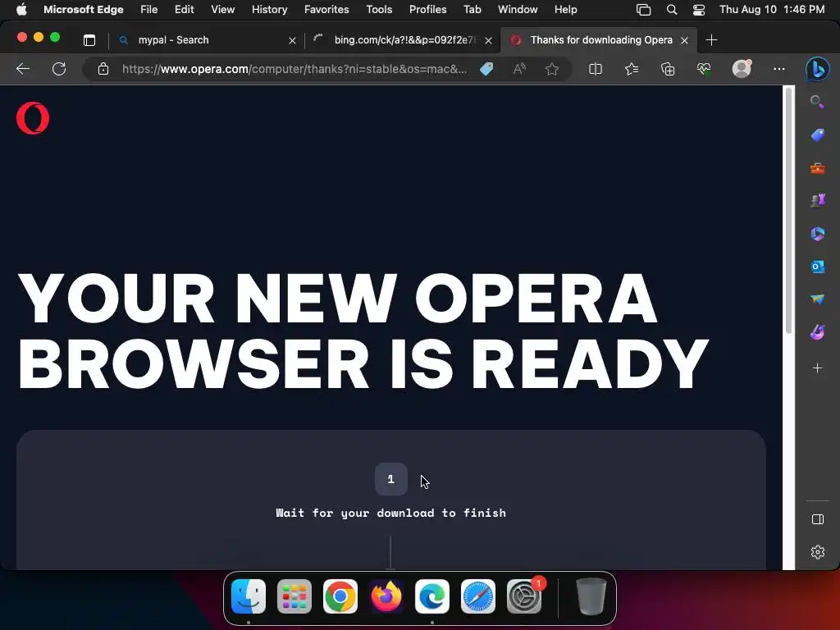Open Settings and more ellipsis menu
Screen dimensions: 840x630
(x=779, y=69)
